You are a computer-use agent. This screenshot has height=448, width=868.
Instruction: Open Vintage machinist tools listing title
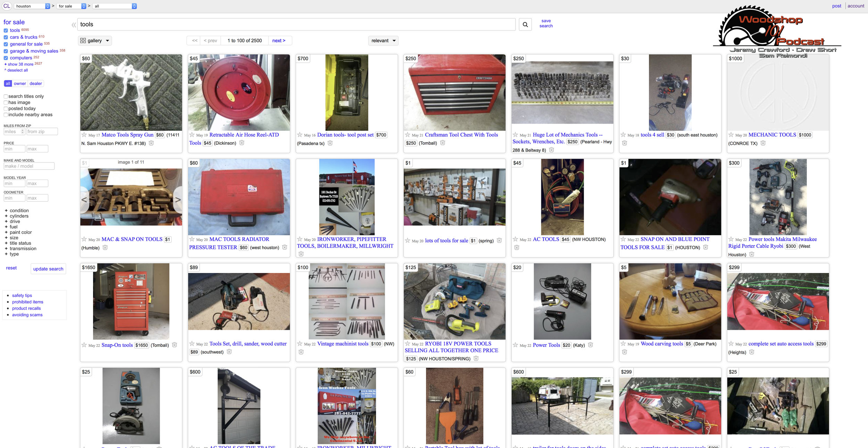coord(343,344)
